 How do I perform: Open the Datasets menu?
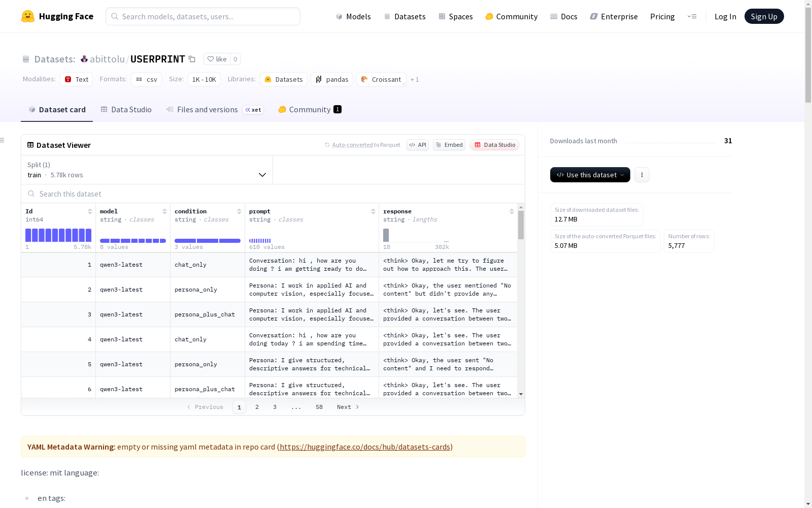(405, 16)
